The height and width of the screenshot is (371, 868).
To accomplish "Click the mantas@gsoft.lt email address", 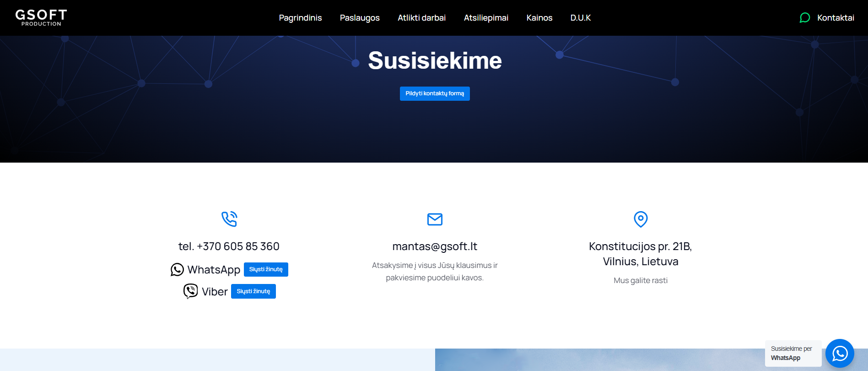I will [x=435, y=246].
